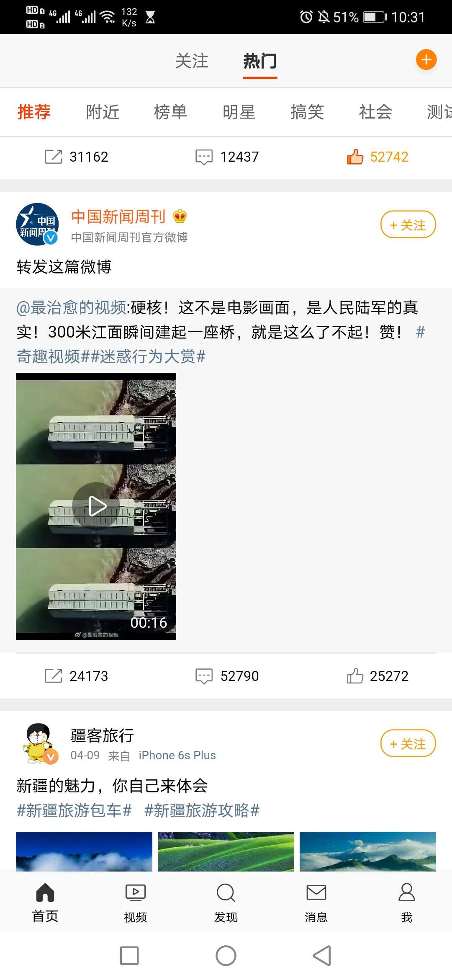The width and height of the screenshot is (452, 980).
Task: Open hashtag #新疆旅游攻略#
Action: click(202, 810)
